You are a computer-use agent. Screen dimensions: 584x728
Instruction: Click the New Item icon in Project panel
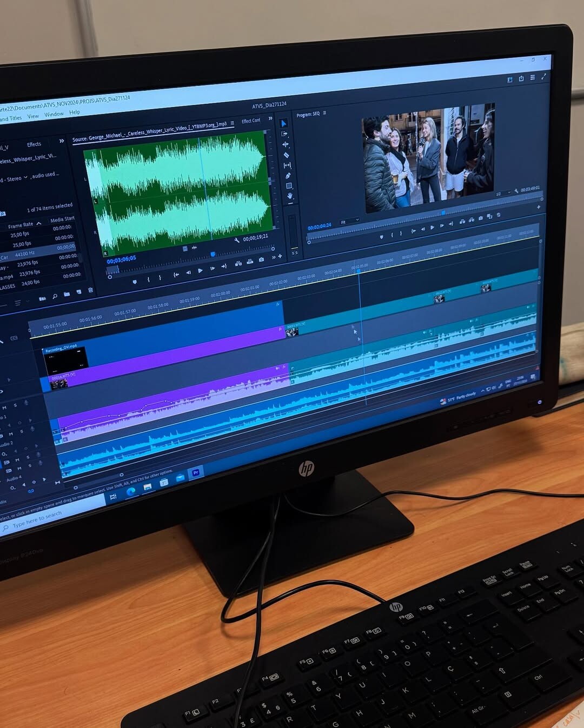click(78, 292)
